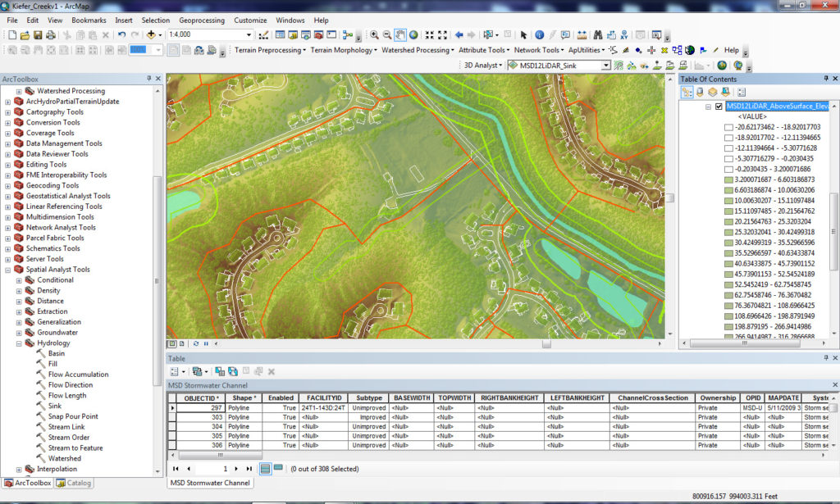
Task: Click the -20.62173462 - -18.92017703 legend swatch
Action: pyautogui.click(x=728, y=127)
